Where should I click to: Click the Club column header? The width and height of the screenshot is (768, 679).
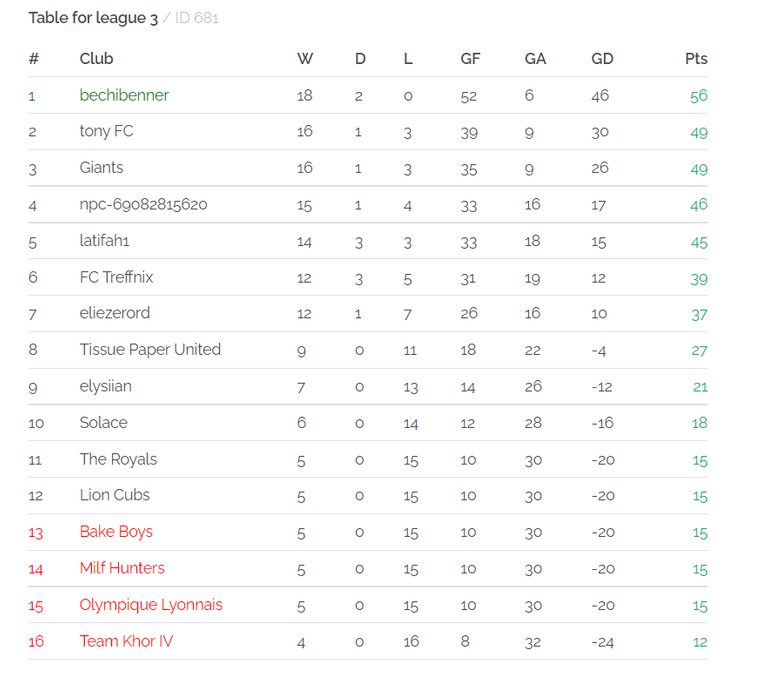point(96,59)
